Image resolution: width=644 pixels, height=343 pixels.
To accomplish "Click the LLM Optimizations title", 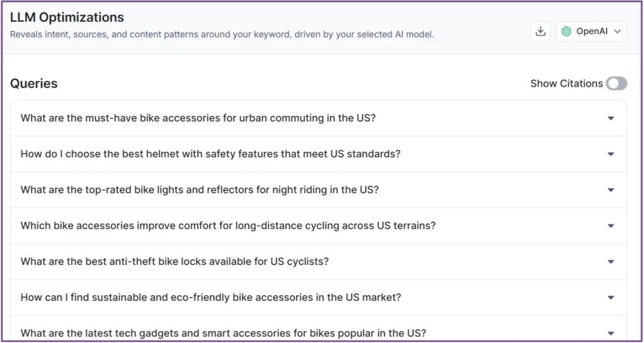I will [67, 17].
